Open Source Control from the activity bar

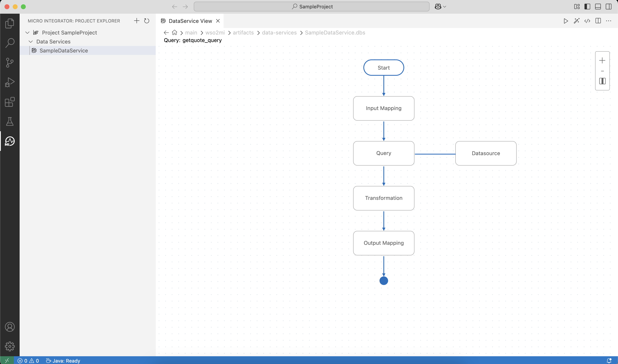(x=9, y=62)
